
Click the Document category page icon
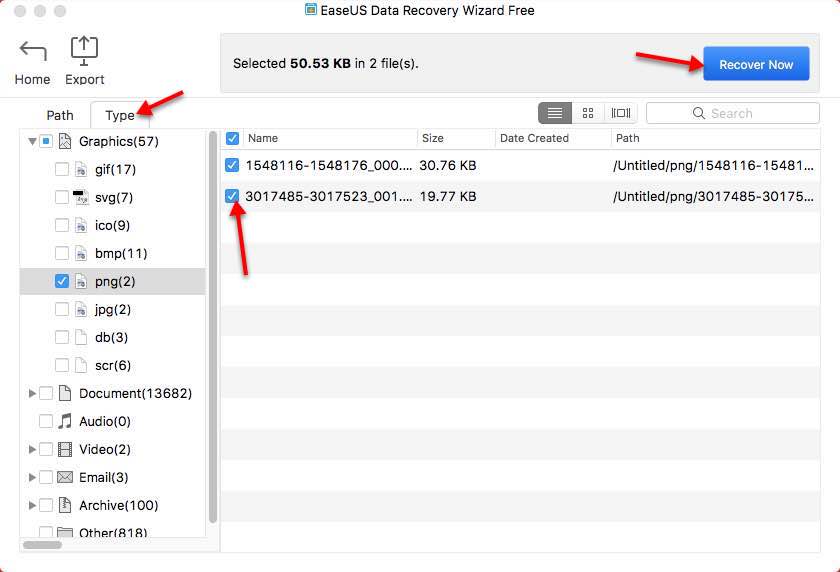click(x=65, y=393)
